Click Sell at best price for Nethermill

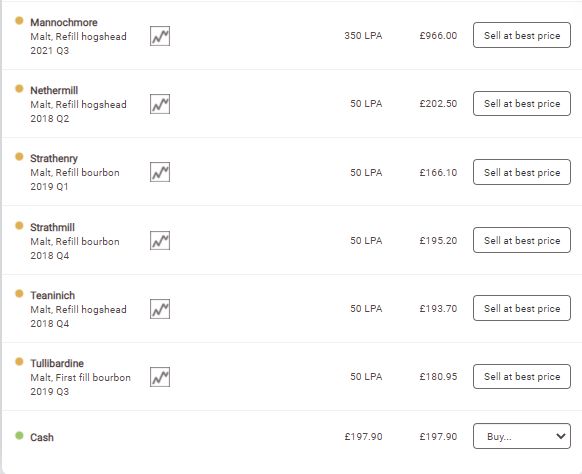tap(521, 104)
